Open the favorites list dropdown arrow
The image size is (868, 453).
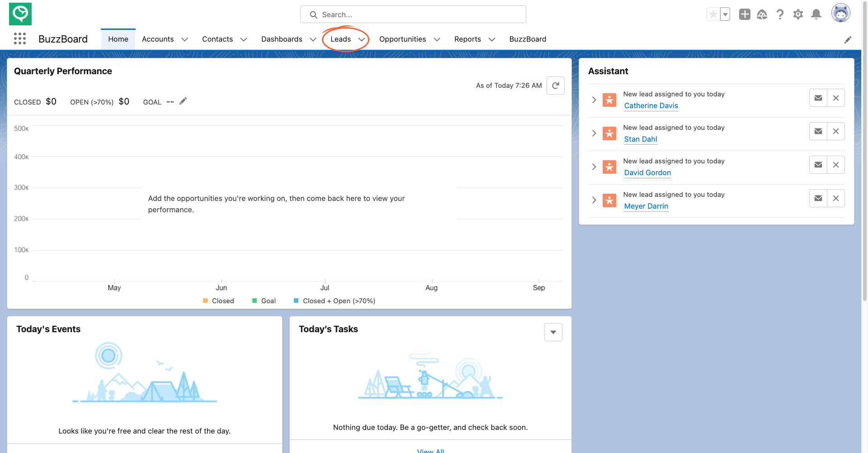coord(725,14)
